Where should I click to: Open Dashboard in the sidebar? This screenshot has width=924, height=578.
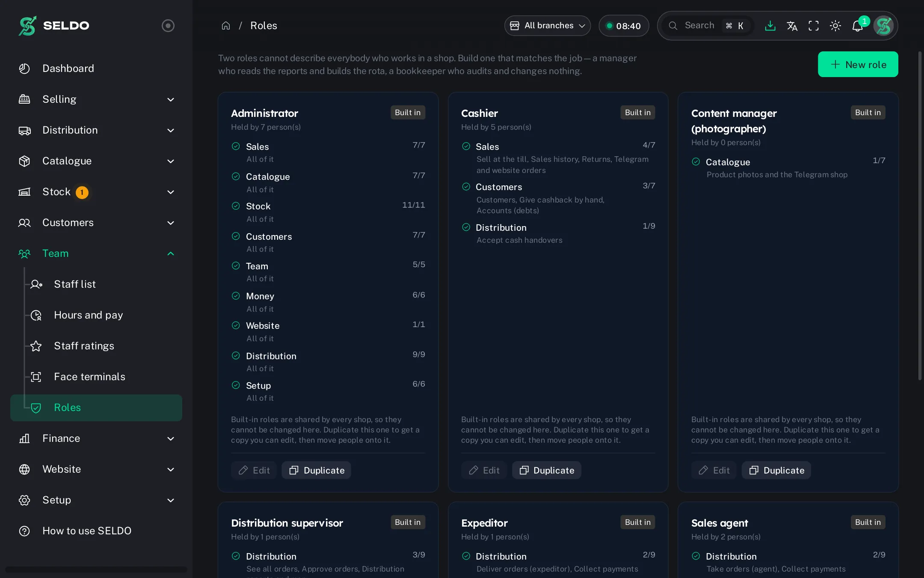[96, 69]
